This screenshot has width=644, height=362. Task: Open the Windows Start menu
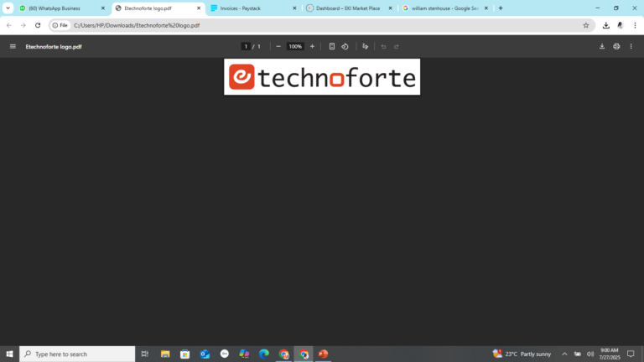click(x=9, y=354)
